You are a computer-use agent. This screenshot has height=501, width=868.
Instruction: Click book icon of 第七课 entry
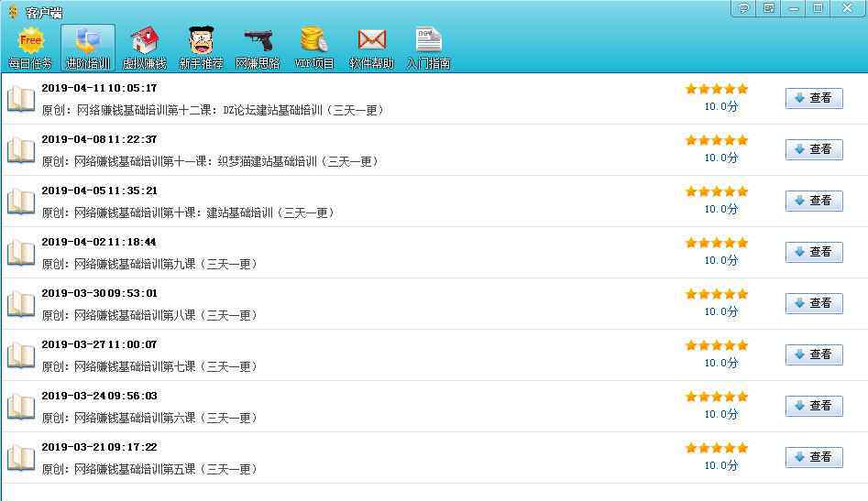pos(21,355)
